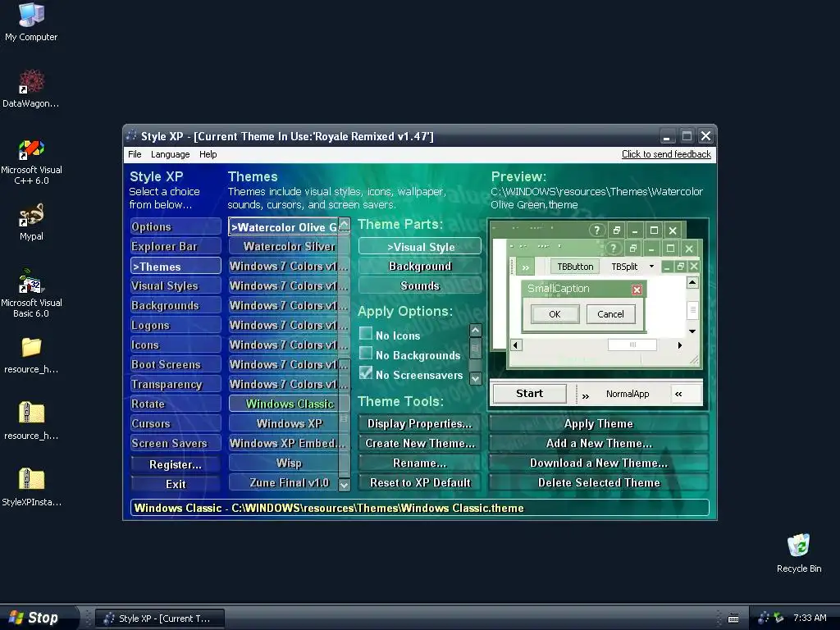Screen dimensions: 840x630
Task: Enable the No Backgrounds checkbox
Action: [x=366, y=354]
